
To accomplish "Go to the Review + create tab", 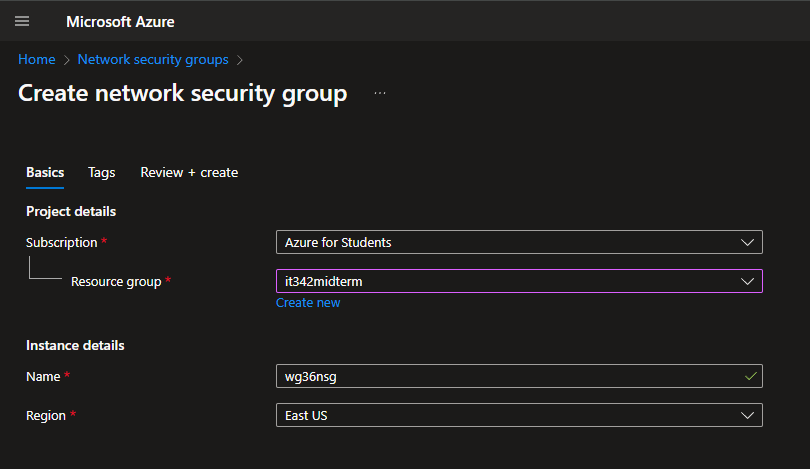I will [x=189, y=172].
